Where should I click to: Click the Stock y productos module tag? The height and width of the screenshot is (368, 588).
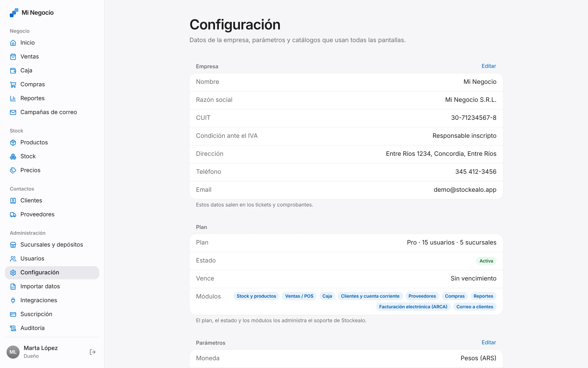256,296
